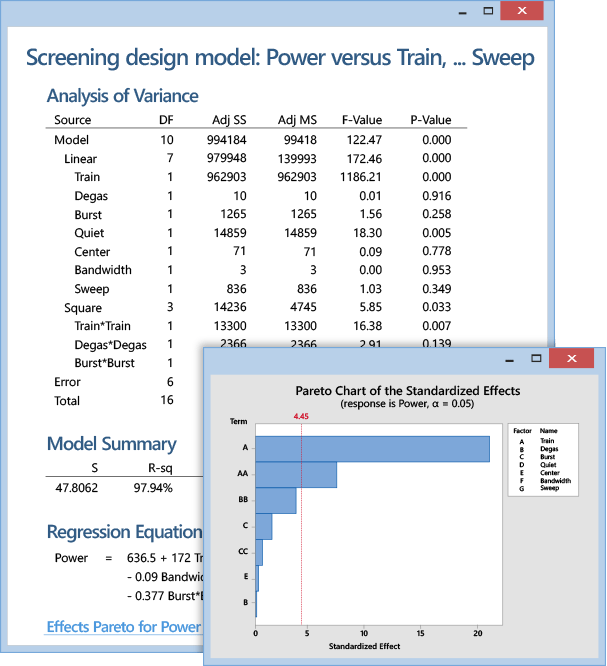This screenshot has width=607, height=666.
Task: Close the Pareto Chart window
Action: coord(571,358)
